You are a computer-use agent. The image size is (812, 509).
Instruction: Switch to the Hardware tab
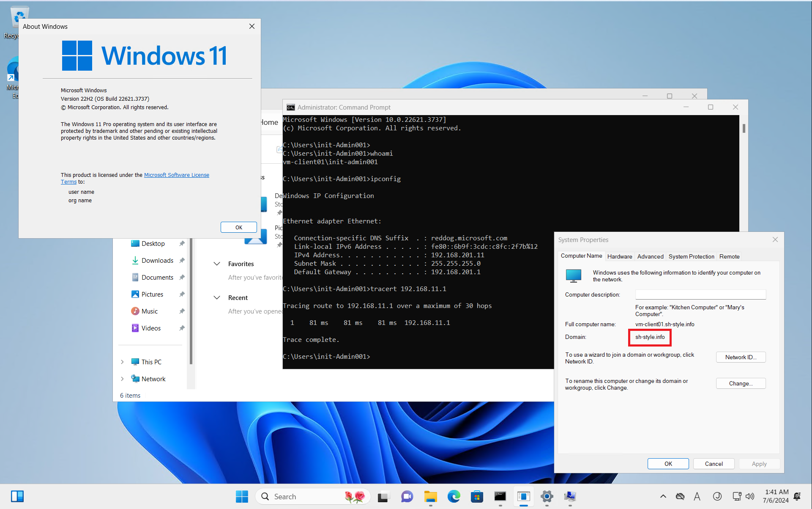[619, 256]
